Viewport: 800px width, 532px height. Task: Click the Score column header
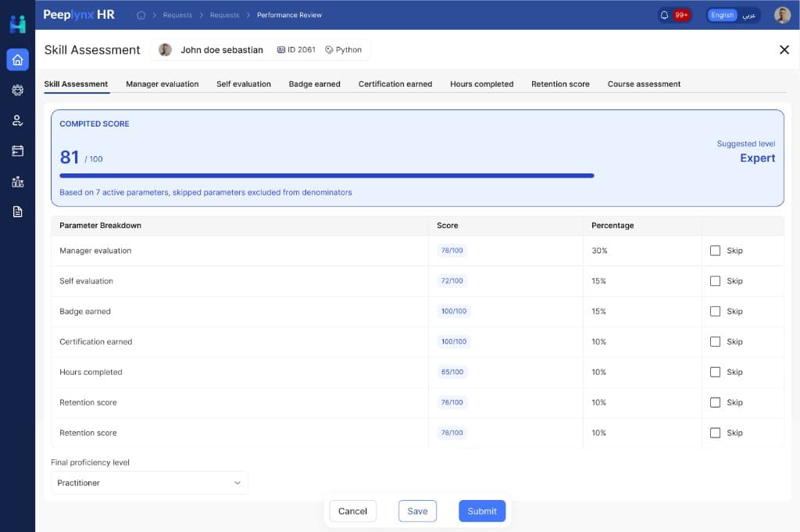pyautogui.click(x=448, y=226)
